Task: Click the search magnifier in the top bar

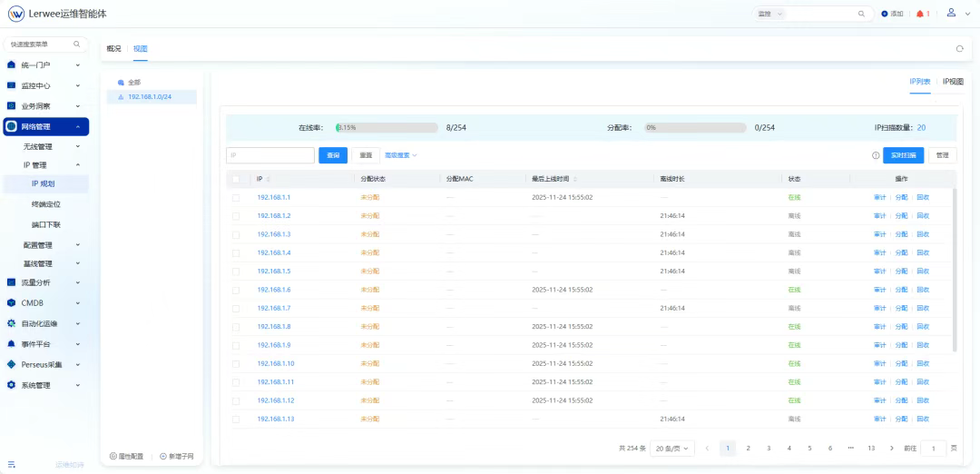Action: (861, 14)
